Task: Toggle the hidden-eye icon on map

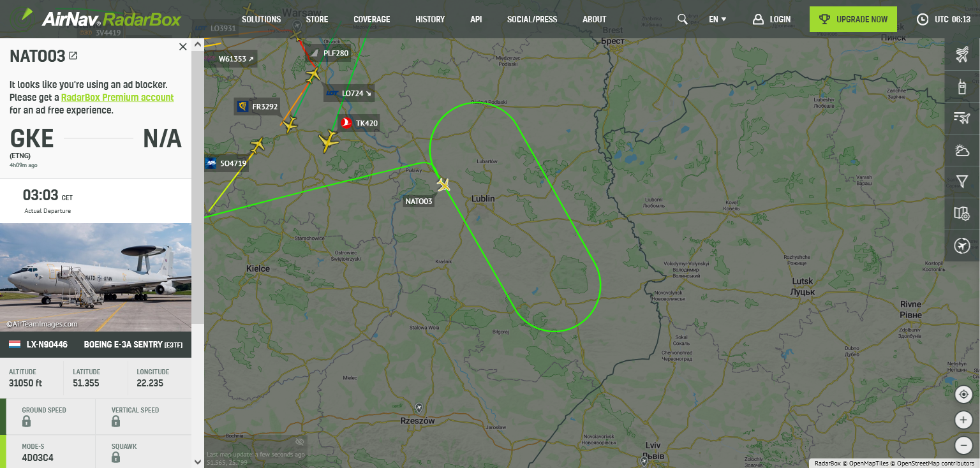Action: click(x=300, y=442)
